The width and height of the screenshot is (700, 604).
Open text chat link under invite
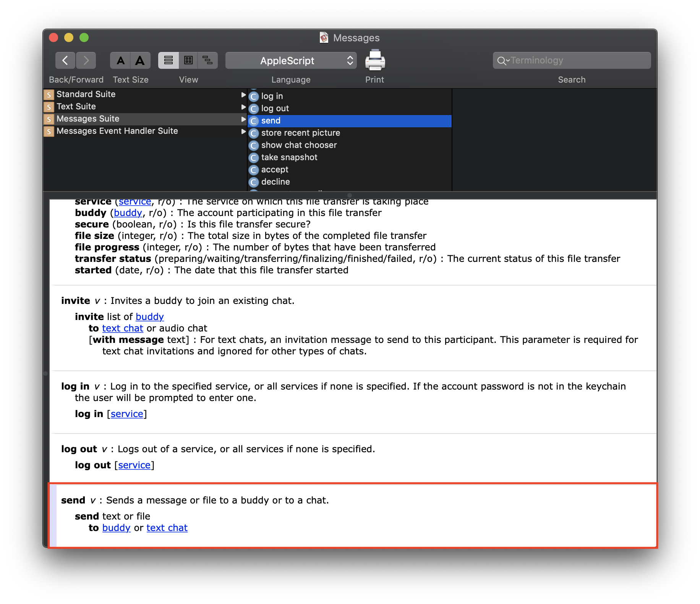click(123, 328)
